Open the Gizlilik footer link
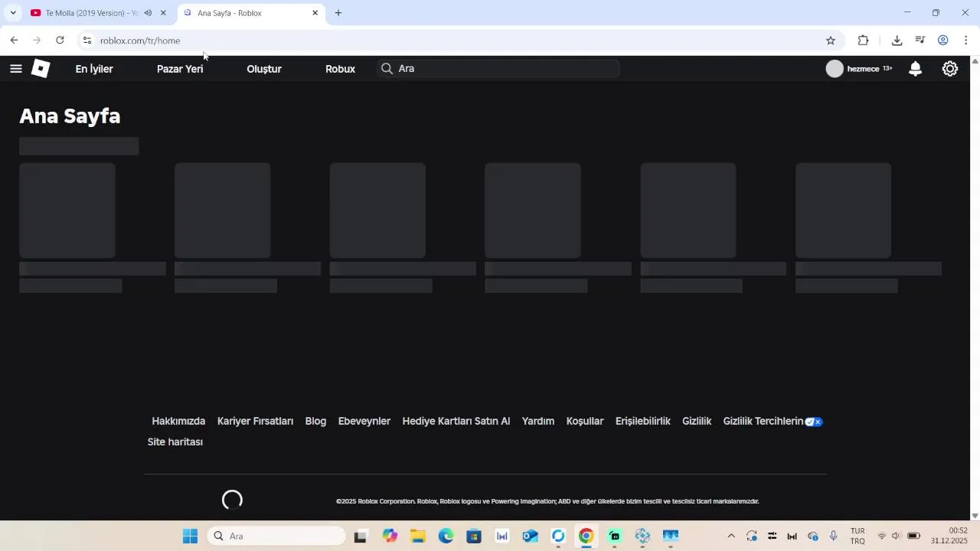980x551 pixels. pos(697,422)
